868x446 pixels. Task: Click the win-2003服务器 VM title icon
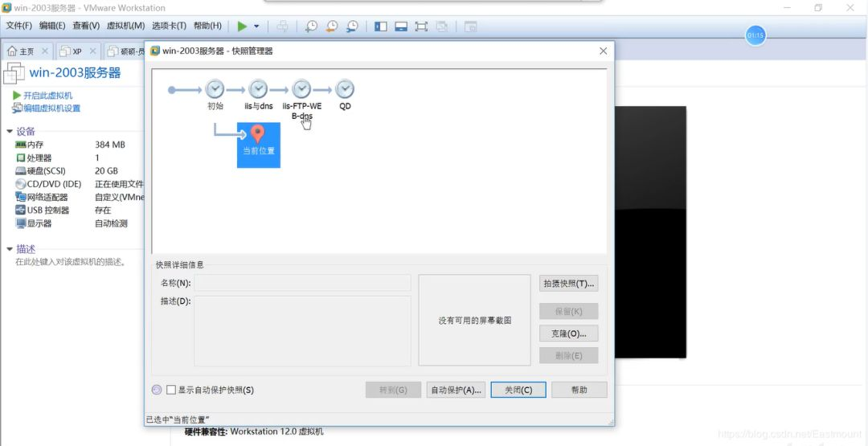(x=14, y=73)
